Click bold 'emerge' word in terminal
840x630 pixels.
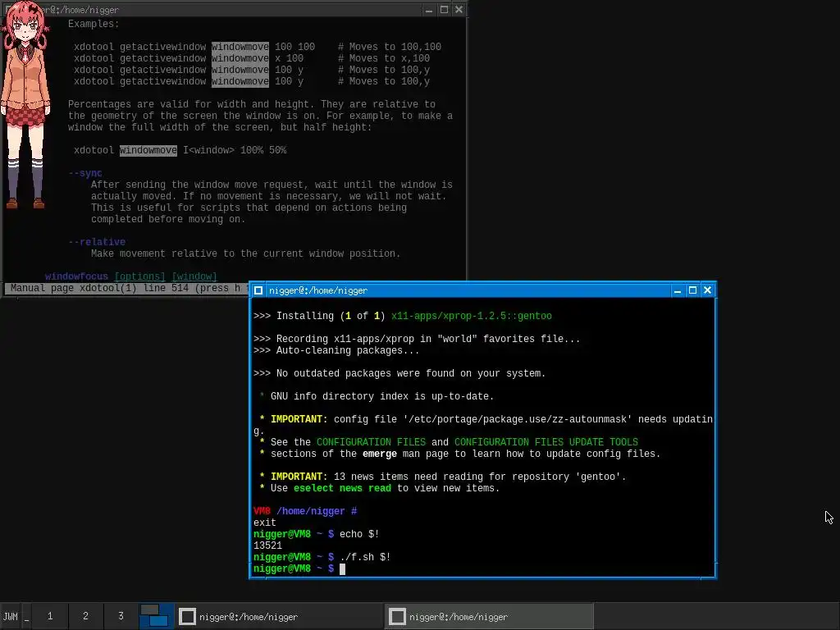(380, 454)
